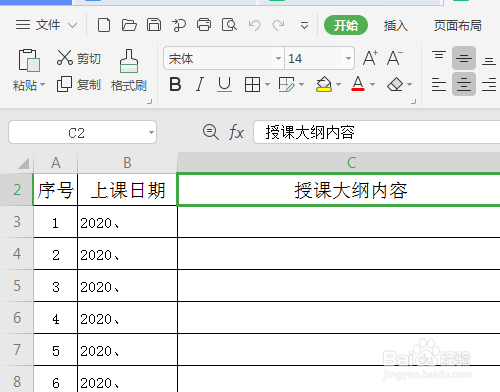This screenshot has width=500, height=392.
Task: Toggle center horizontal alignment
Action: coord(464,84)
